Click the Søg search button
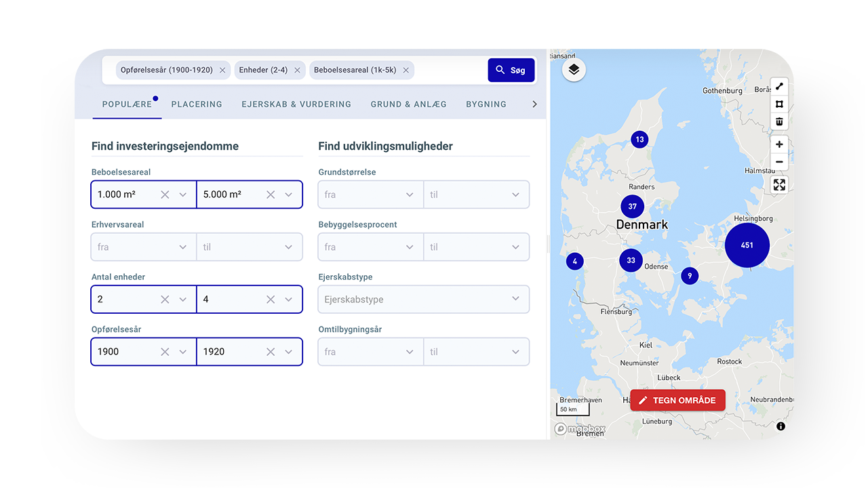The image size is (868, 488). 511,70
